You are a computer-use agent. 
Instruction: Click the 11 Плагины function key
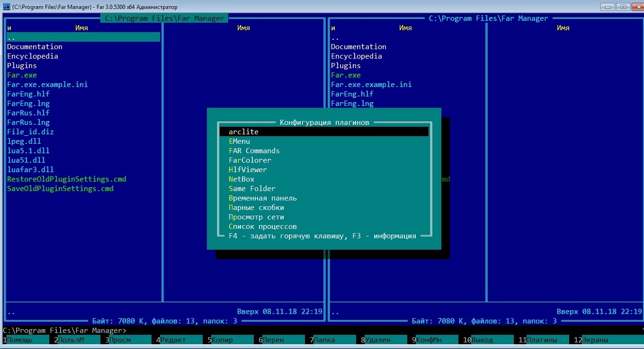[542, 340]
